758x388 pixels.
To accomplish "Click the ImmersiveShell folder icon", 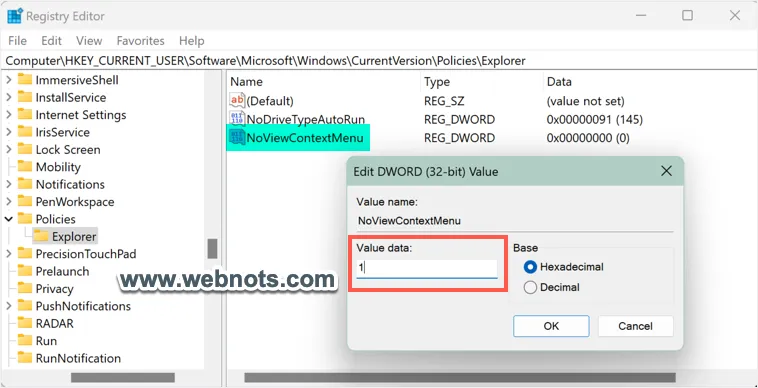I will [25, 80].
